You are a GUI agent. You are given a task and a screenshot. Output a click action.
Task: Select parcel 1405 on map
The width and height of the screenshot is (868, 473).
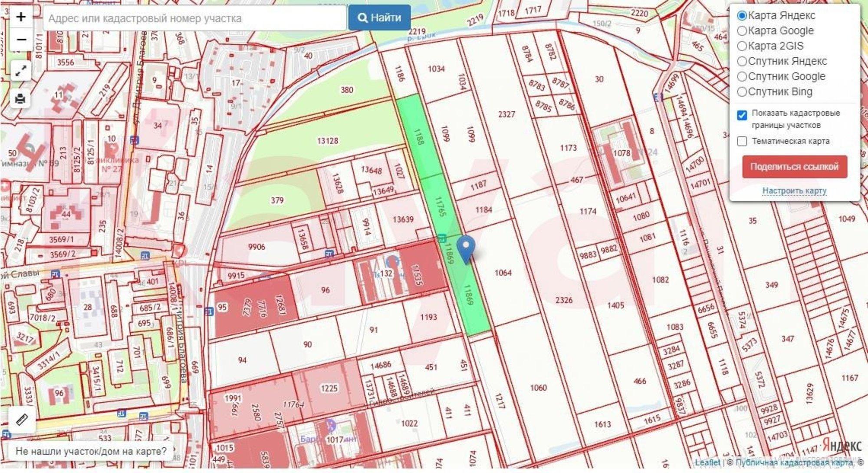615,305
